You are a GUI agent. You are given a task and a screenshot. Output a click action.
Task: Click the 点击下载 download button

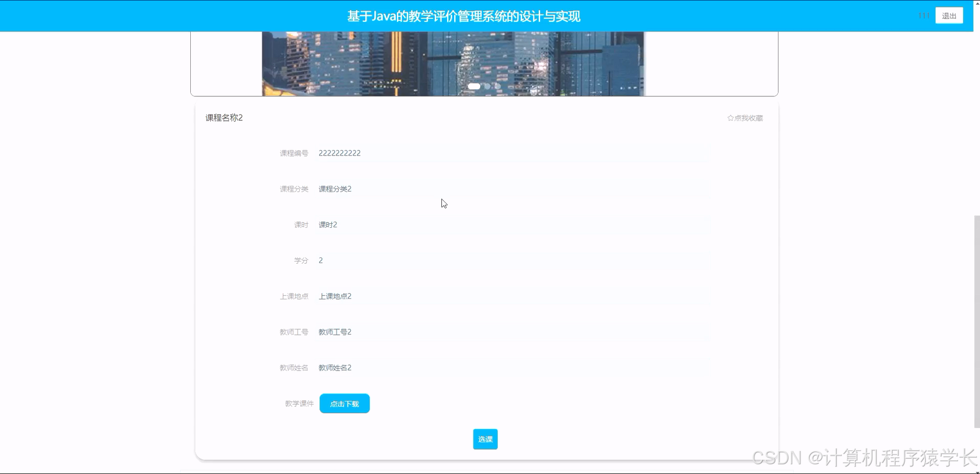[344, 403]
